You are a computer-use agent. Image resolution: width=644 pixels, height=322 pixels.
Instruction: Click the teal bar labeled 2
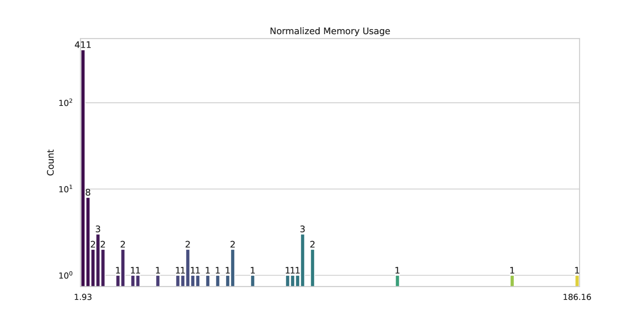tap(313, 268)
